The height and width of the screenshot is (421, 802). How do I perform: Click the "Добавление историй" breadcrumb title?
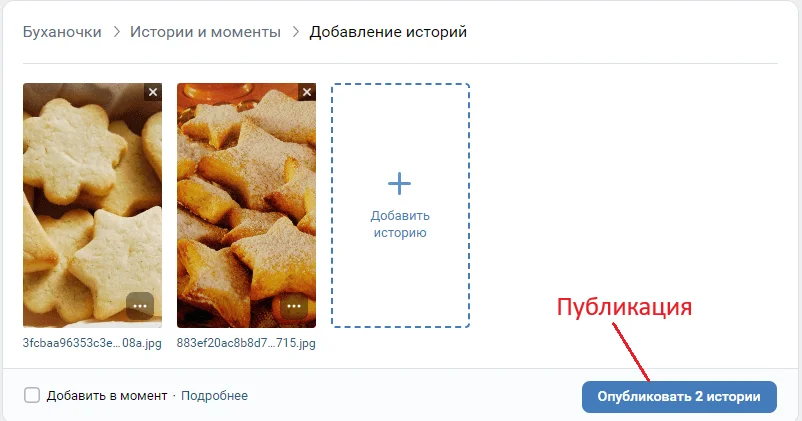pyautogui.click(x=388, y=32)
